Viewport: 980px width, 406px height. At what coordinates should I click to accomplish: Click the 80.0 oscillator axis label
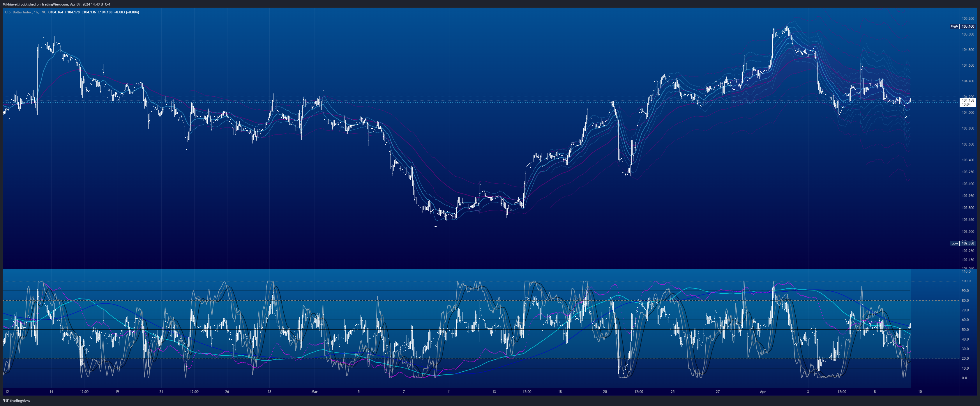pyautogui.click(x=965, y=301)
